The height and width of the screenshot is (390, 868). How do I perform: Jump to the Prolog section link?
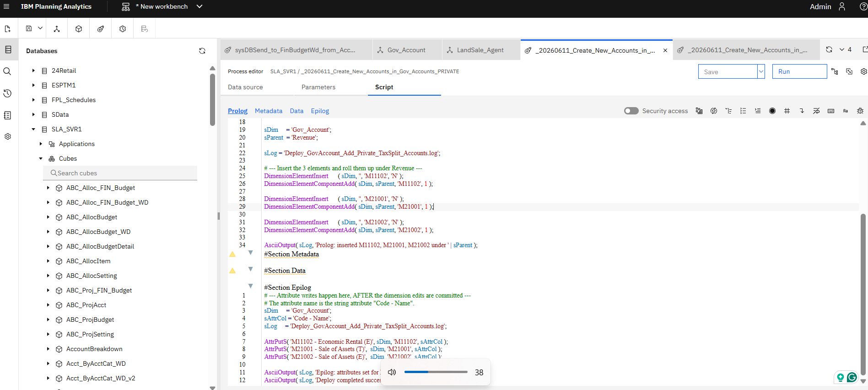[x=237, y=111]
